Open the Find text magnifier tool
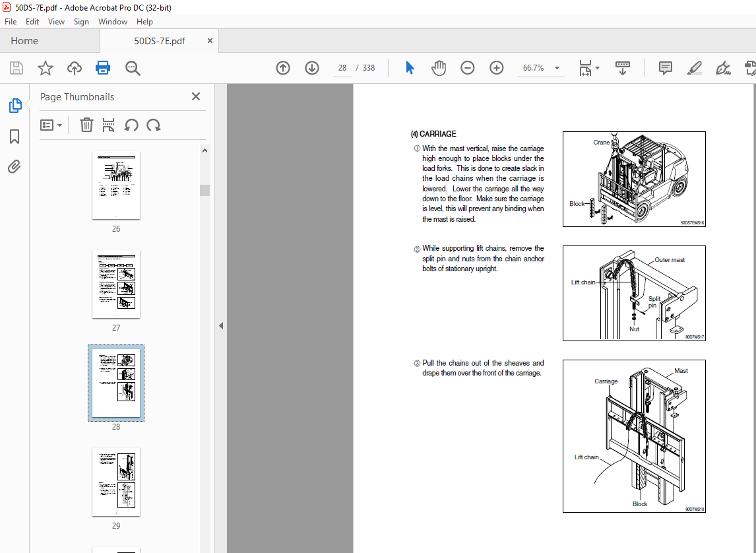Image resolution: width=756 pixels, height=553 pixels. pyautogui.click(x=133, y=68)
